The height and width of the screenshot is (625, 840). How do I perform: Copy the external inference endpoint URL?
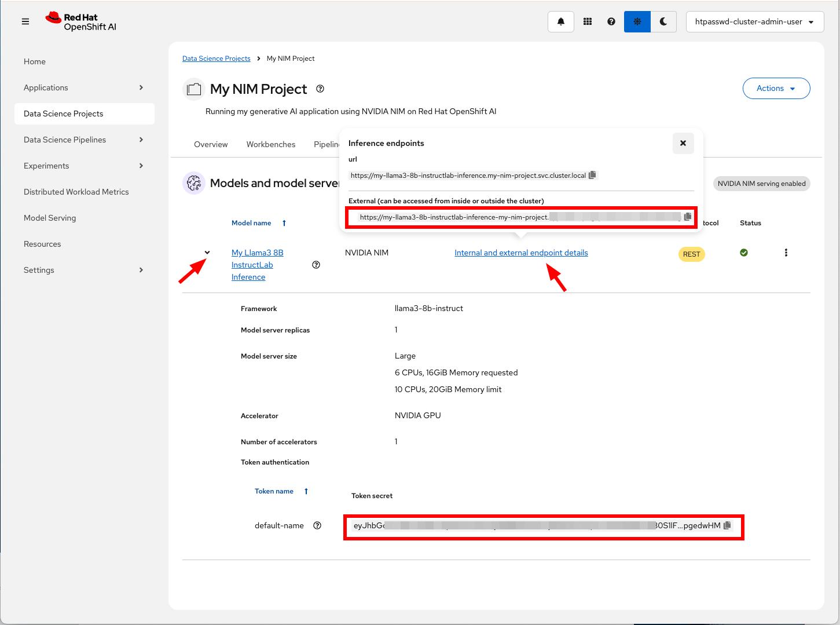coord(687,217)
